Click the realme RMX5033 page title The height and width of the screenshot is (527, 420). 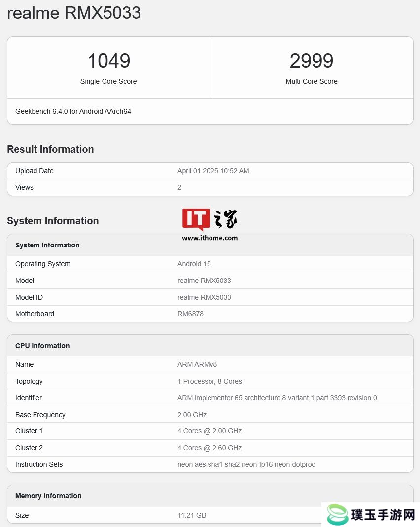[74, 13]
